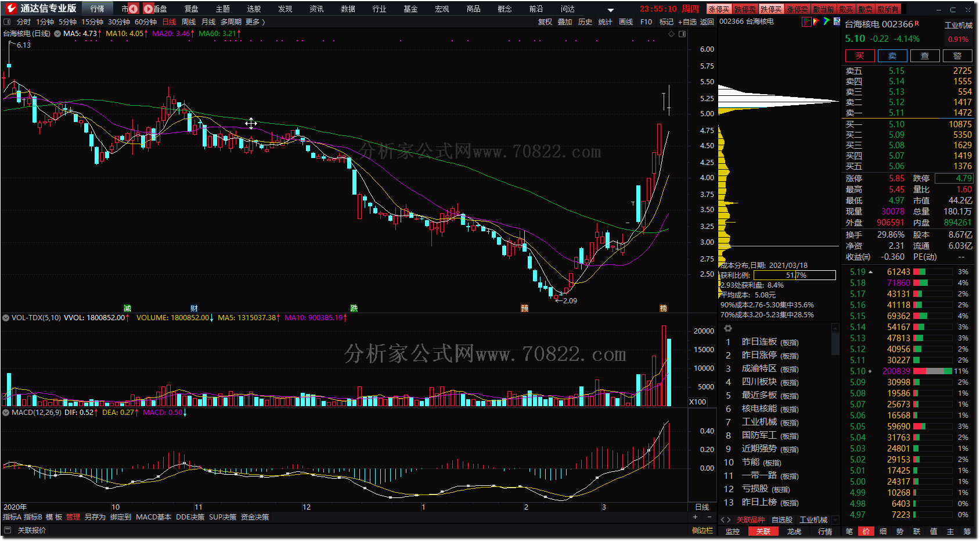Image resolution: width=980 pixels, height=541 pixels.
Task: Click the diamond icon above the chart
Action: [x=672, y=34]
